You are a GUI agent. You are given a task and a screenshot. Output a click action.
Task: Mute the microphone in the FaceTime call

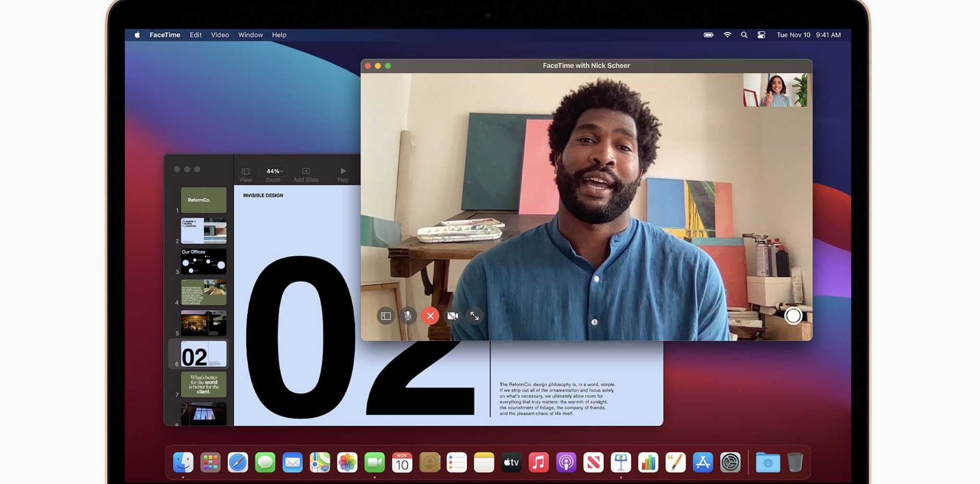[408, 316]
